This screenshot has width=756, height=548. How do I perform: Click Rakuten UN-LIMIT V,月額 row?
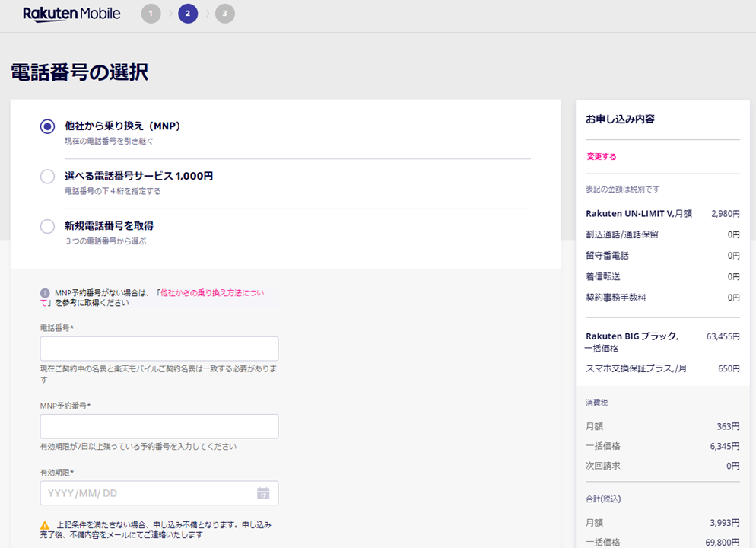tap(662, 213)
